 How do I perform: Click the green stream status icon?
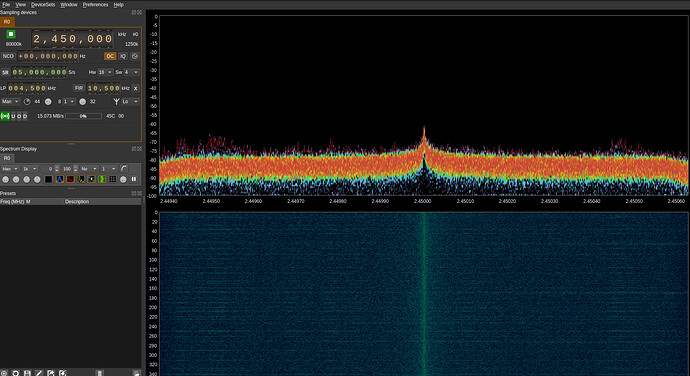click(x=5, y=116)
